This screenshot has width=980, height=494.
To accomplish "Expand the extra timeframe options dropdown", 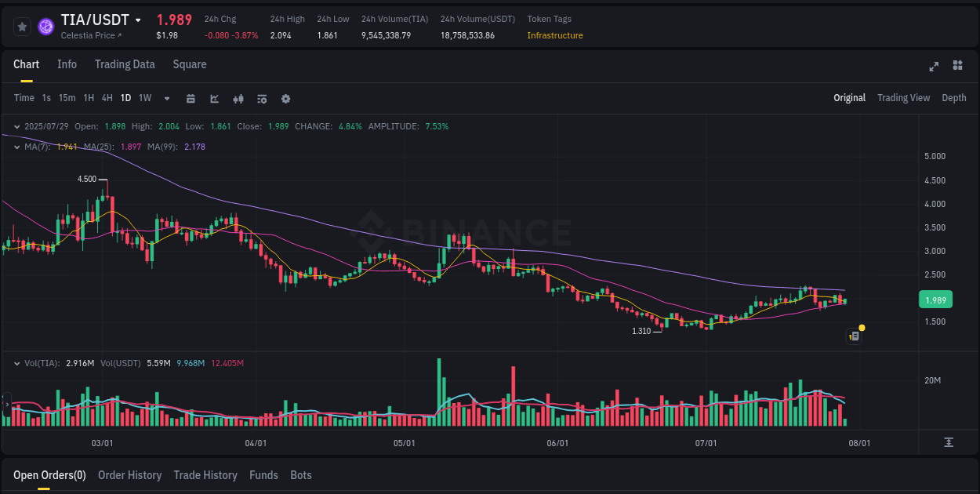I will [166, 98].
